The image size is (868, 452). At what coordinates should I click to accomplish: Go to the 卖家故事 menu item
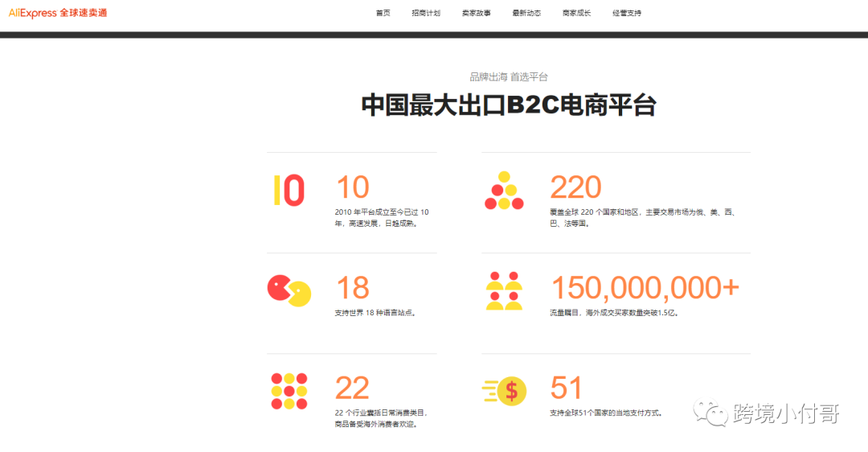point(476,13)
